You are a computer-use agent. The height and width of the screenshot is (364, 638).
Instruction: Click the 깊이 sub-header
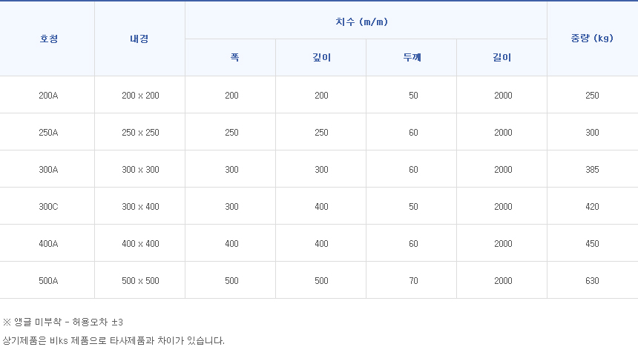(321, 58)
